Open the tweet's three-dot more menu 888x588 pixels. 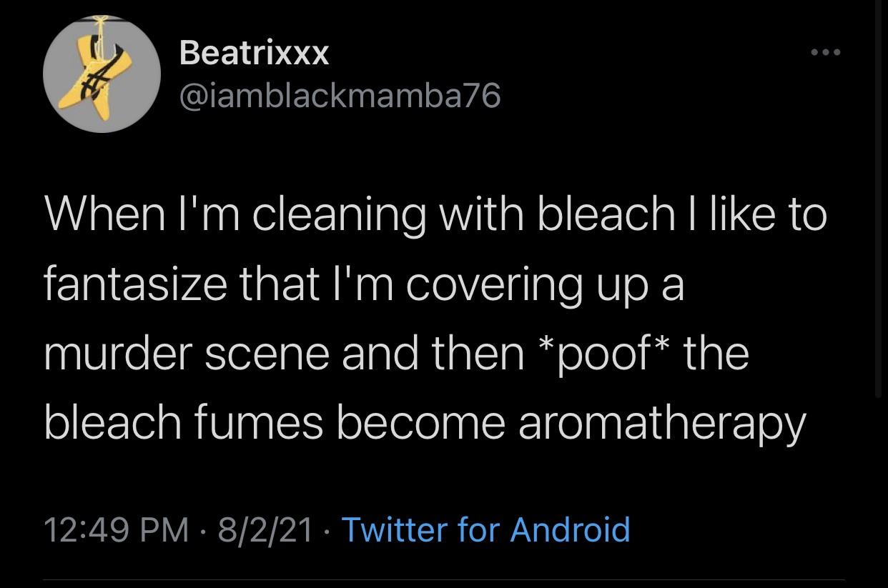825,52
